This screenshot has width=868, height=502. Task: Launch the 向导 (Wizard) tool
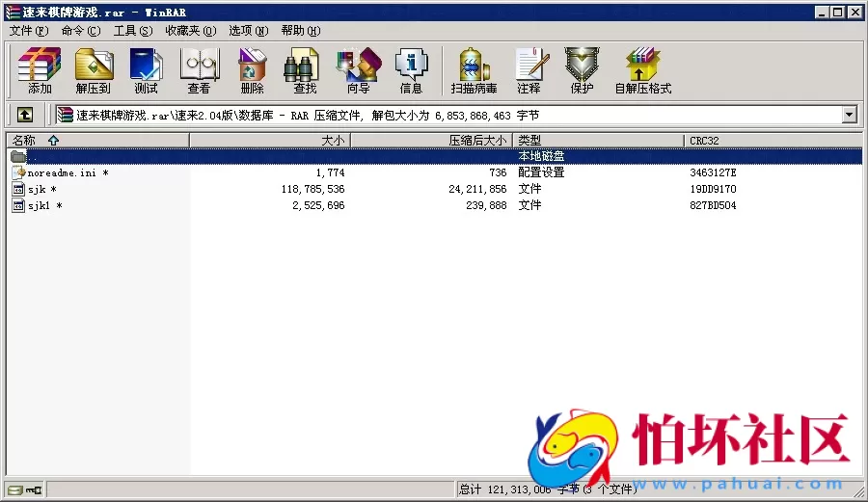pyautogui.click(x=358, y=70)
